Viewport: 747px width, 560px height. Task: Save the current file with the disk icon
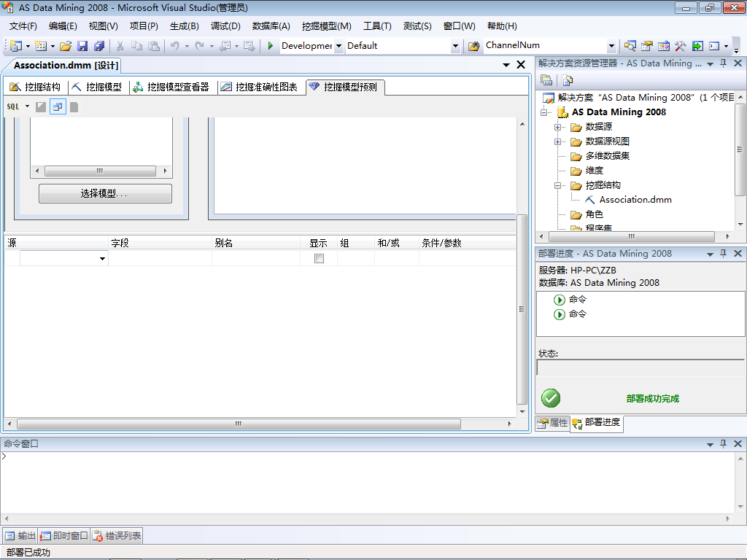point(82,46)
